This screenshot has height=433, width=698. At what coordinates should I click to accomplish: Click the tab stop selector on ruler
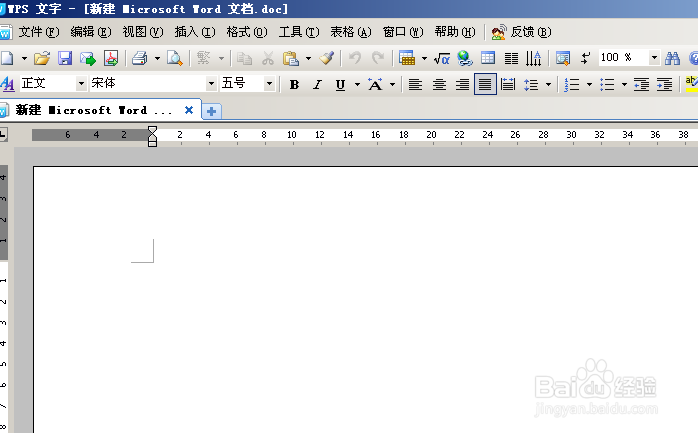click(x=3, y=134)
